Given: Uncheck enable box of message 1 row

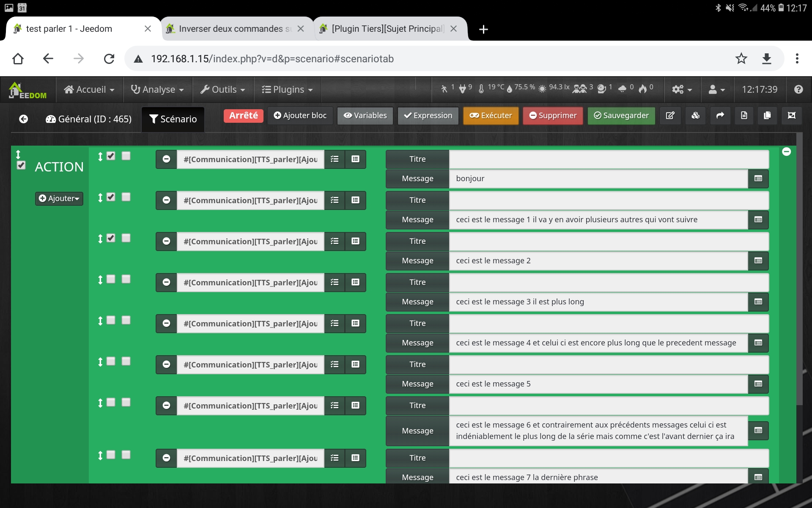Looking at the screenshot, I should click(111, 197).
